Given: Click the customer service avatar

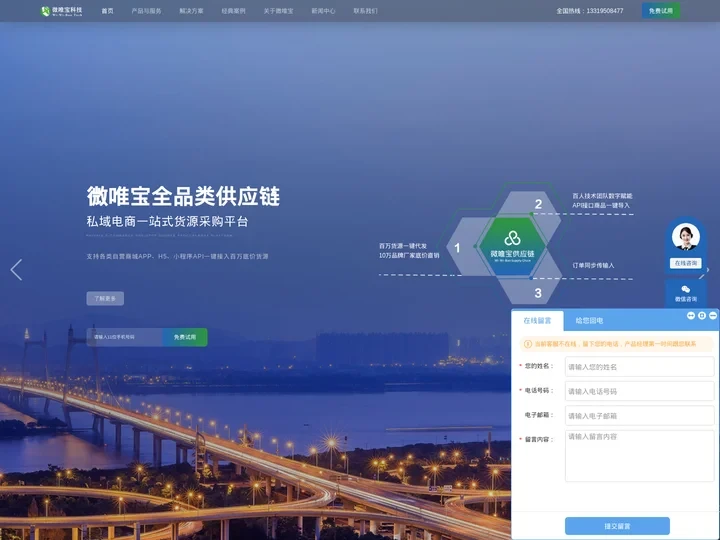Looking at the screenshot, I should coord(686,237).
